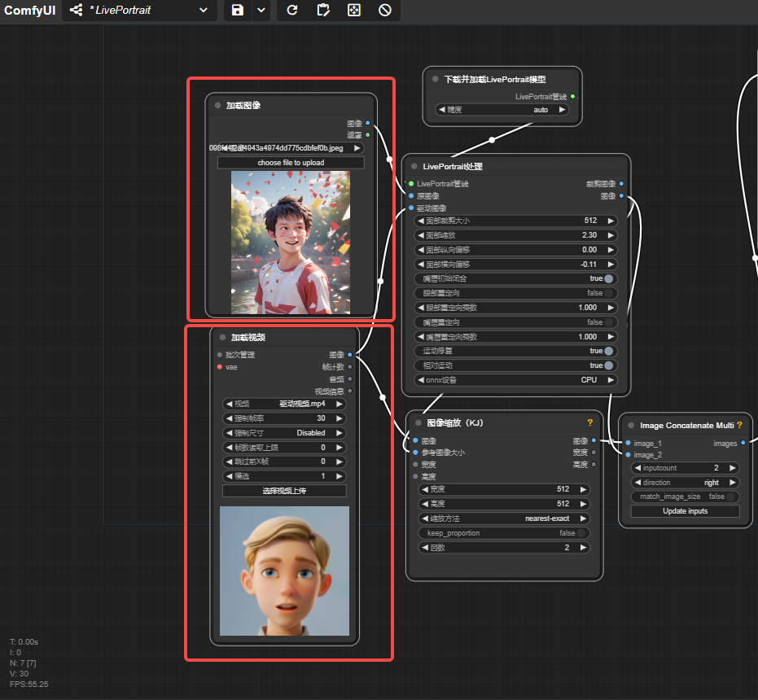Screen dimensions: 758x700
Task: Collapse the 下载并加载LivePortrait模型 node via its title dot
Action: coord(435,79)
